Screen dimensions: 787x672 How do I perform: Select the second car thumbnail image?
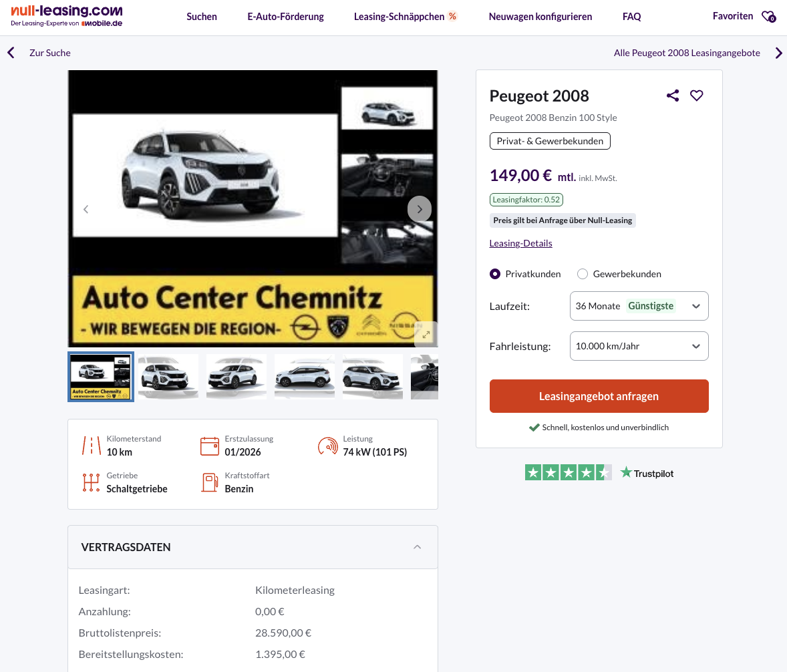coord(168,377)
